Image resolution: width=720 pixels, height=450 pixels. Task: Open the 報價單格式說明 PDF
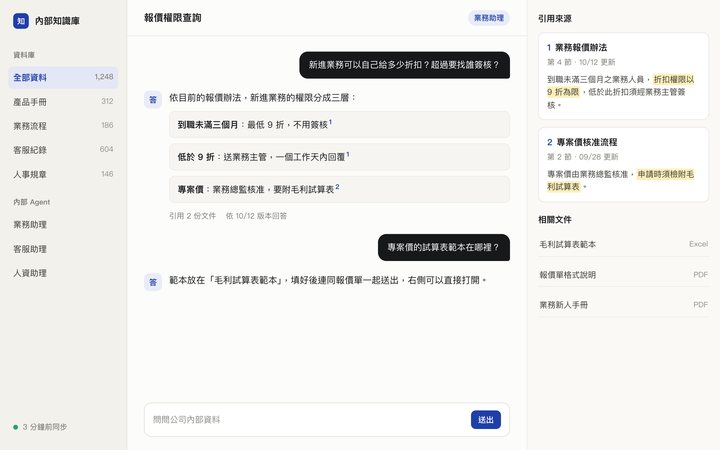point(623,275)
